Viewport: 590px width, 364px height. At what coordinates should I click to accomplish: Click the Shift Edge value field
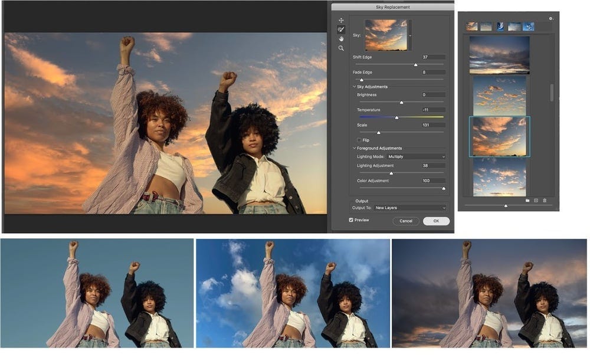(x=433, y=57)
